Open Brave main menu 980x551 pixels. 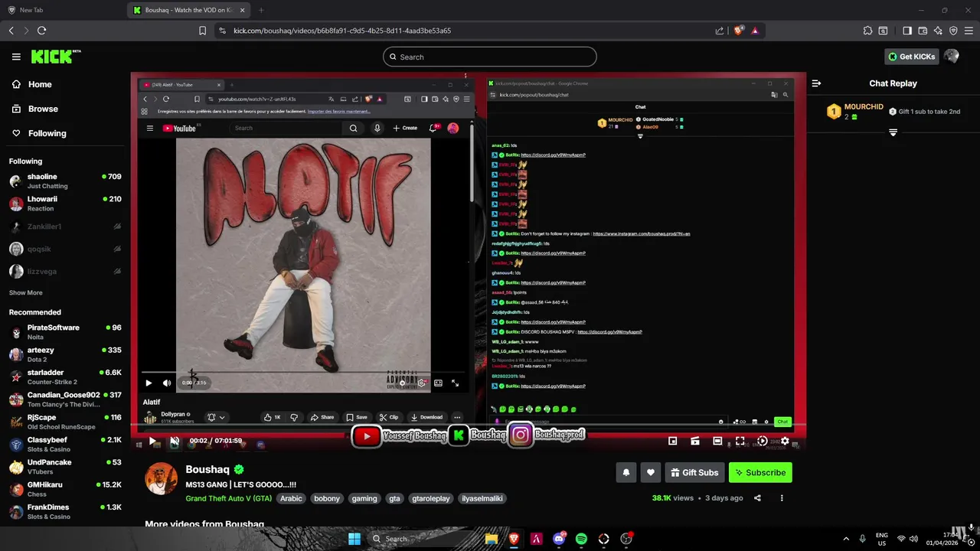point(969,31)
